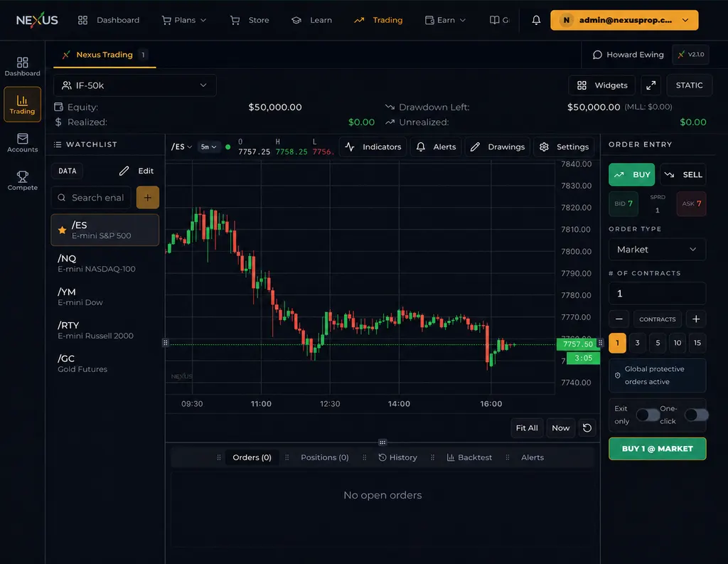Click the pencil Edit watchlist icon
The height and width of the screenshot is (564, 728).
coord(124,171)
